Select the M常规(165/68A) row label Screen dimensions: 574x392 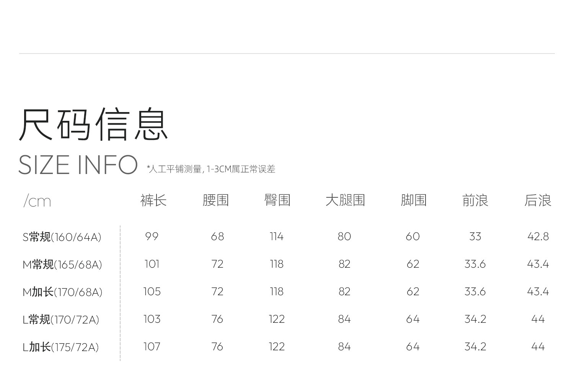[62, 265]
